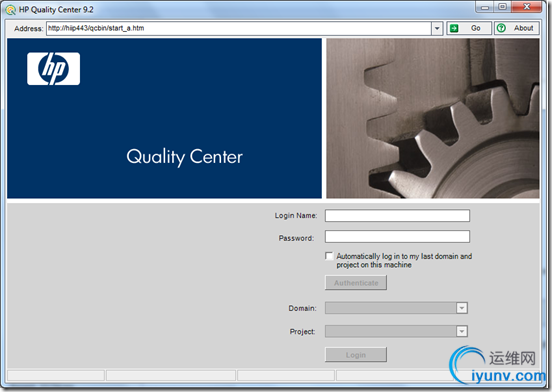Focus the Password field
The image size is (552, 392).
pos(397,236)
